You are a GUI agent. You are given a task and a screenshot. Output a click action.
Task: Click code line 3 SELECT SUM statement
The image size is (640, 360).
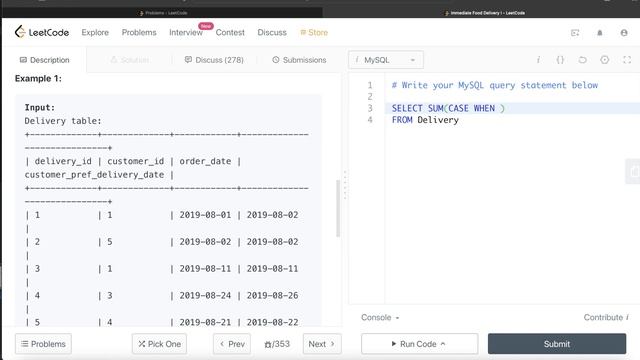tap(448, 108)
